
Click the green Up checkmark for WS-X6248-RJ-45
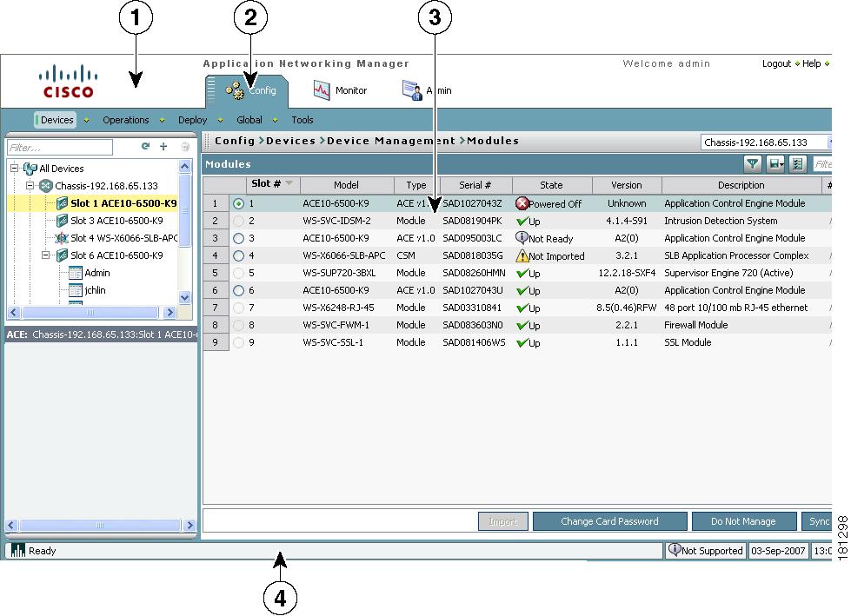click(x=522, y=308)
